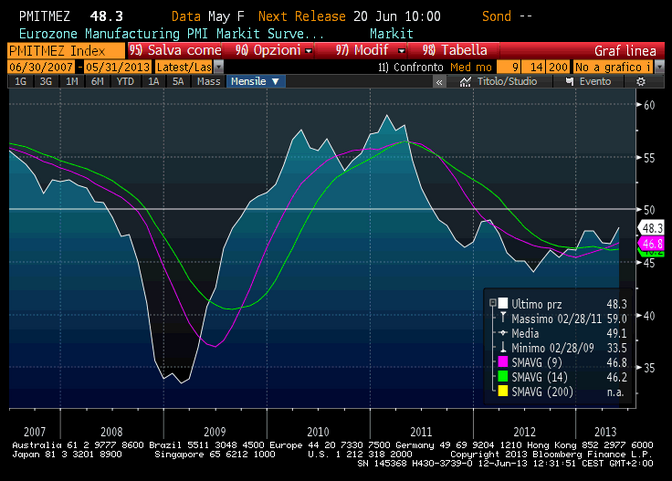Click the white Ultimo prz legend square

502,303
